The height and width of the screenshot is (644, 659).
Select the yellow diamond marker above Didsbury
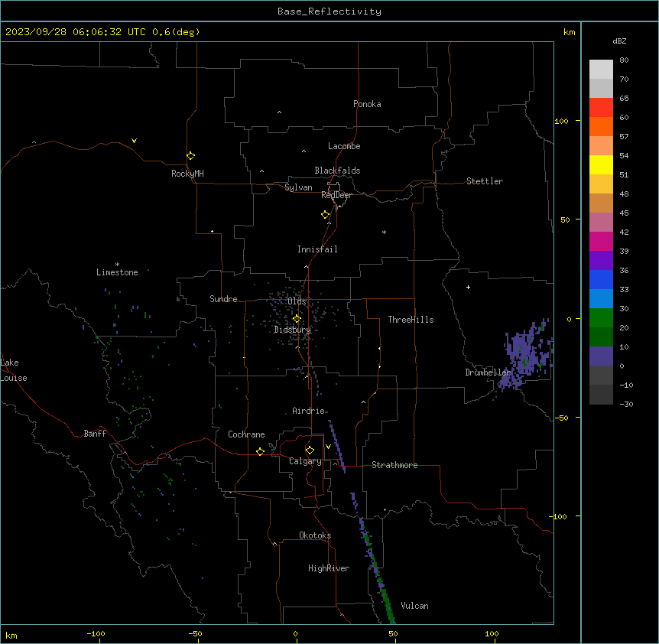point(297,319)
